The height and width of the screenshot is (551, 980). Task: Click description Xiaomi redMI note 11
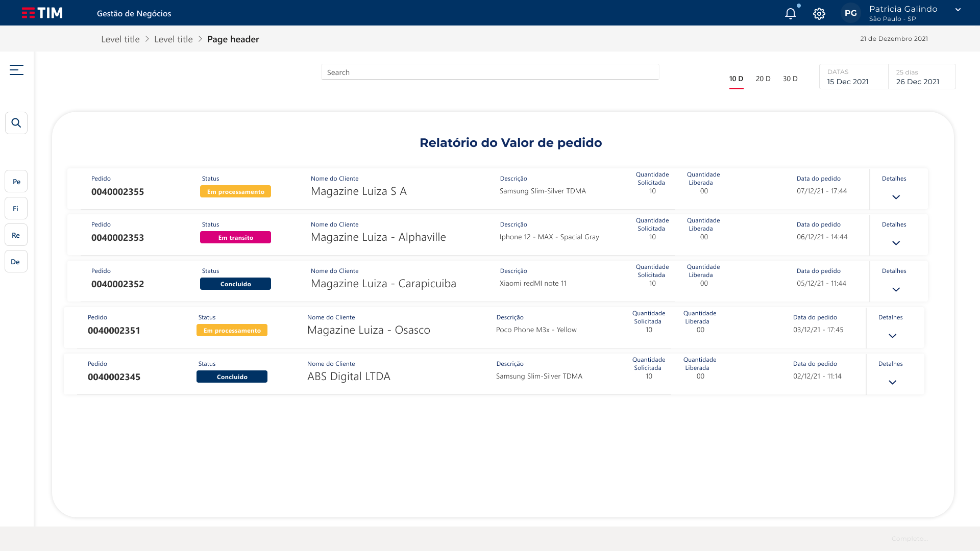pos(533,283)
